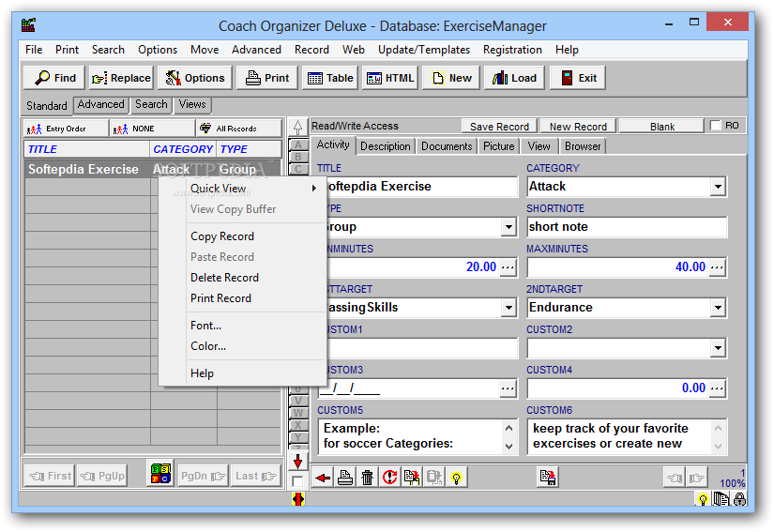
Task: Expand the 1STTARGET dropdown showing Passing Skills
Action: coord(508,308)
